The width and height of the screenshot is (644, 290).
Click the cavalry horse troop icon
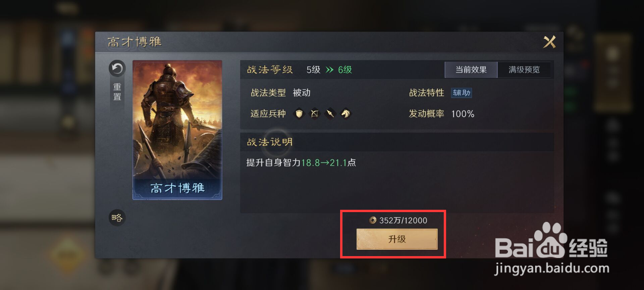click(x=346, y=114)
